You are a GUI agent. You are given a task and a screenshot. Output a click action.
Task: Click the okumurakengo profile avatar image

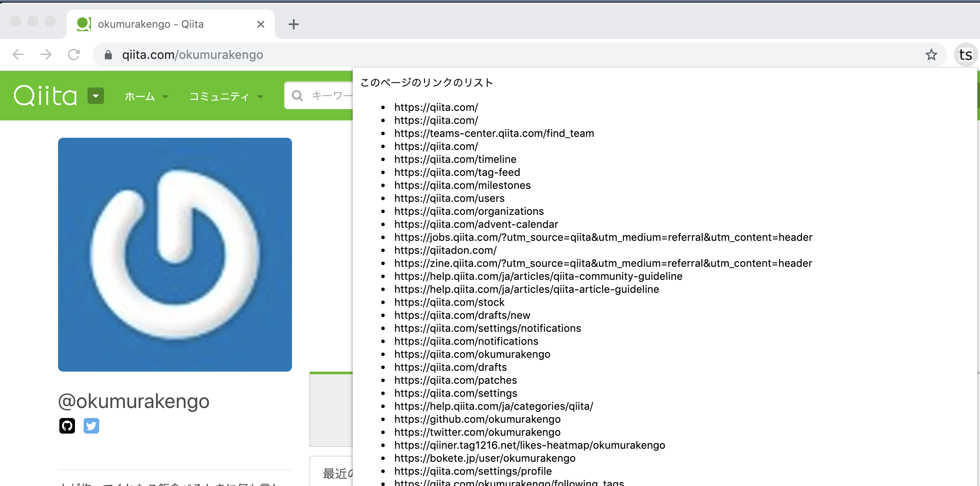[x=175, y=255]
